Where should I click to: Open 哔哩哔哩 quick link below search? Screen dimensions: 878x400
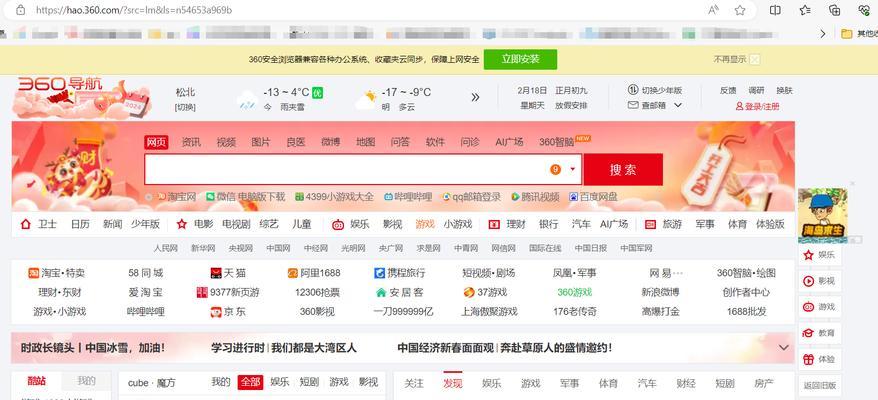tap(408, 197)
